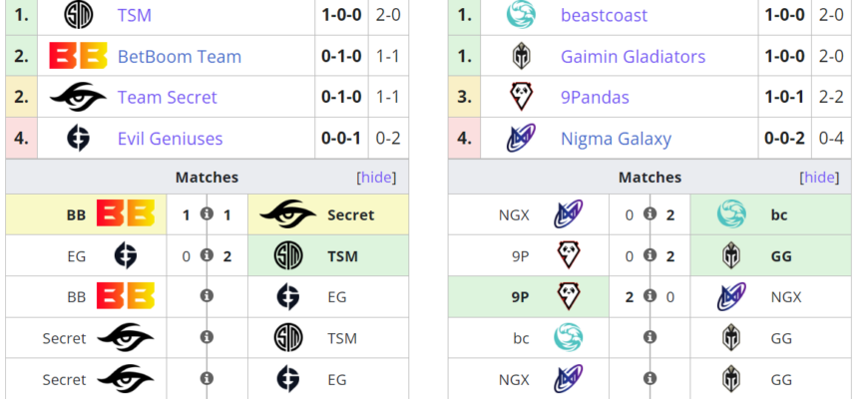Screen dimensions: 868x399
Task: Click the 9Pandas logo in standings
Action: point(521,97)
